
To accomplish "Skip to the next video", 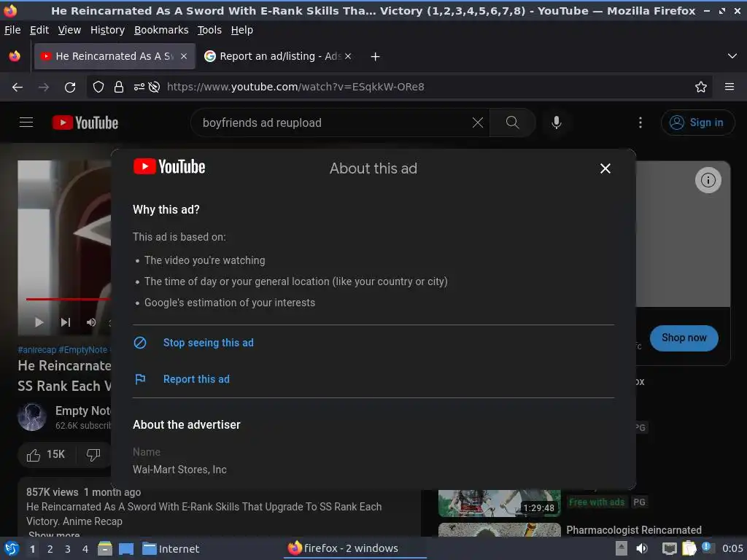I will pyautogui.click(x=65, y=322).
